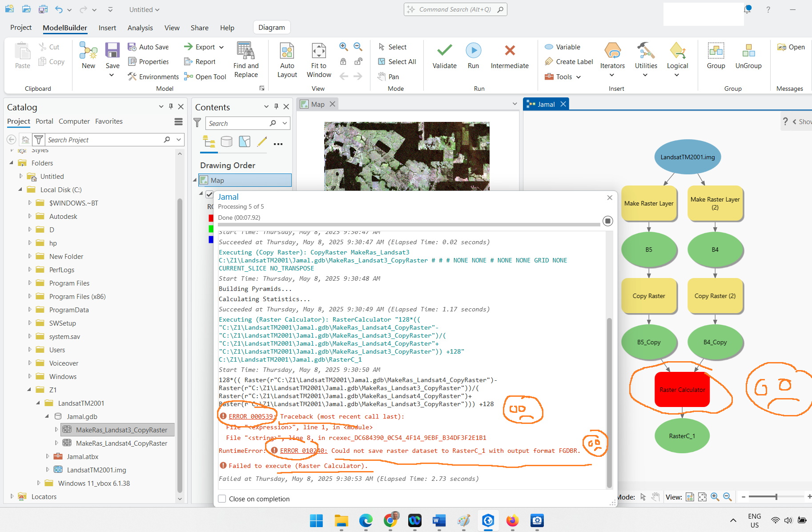The height and width of the screenshot is (532, 812).
Task: Collapse the Z1 folder in Catalog
Action: pyautogui.click(x=28, y=390)
